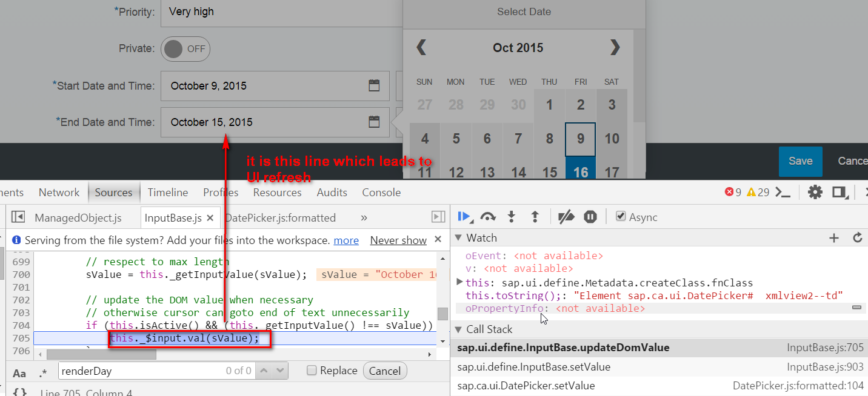Click the yellow warnings counter

pos(758,193)
